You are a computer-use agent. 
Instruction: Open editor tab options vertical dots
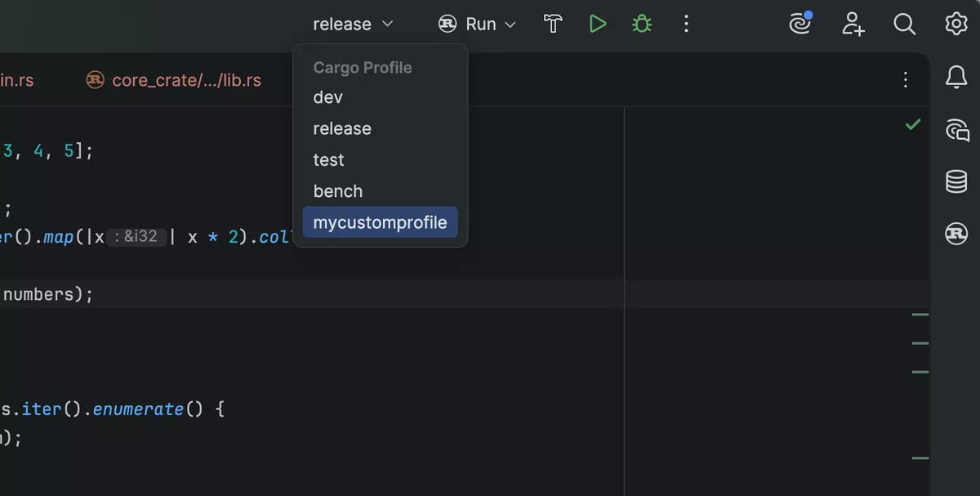[x=905, y=79]
